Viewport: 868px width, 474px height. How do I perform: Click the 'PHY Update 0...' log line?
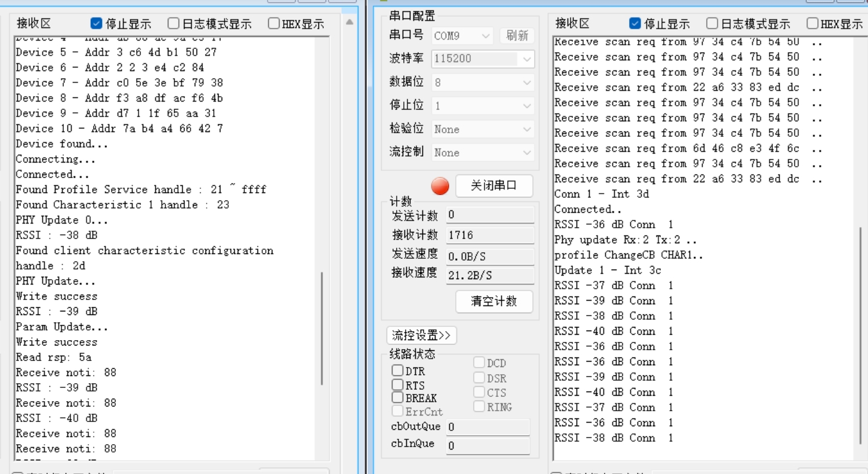point(62,220)
